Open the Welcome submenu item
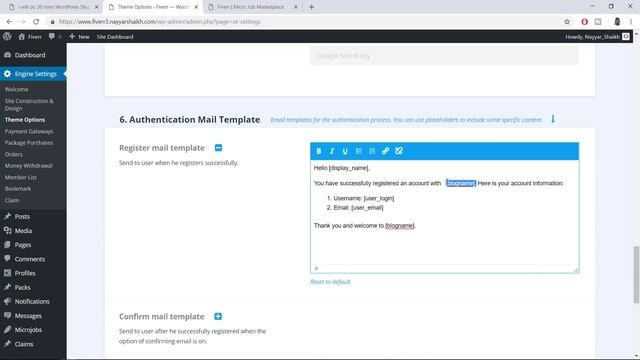640x360 pixels. (x=16, y=89)
